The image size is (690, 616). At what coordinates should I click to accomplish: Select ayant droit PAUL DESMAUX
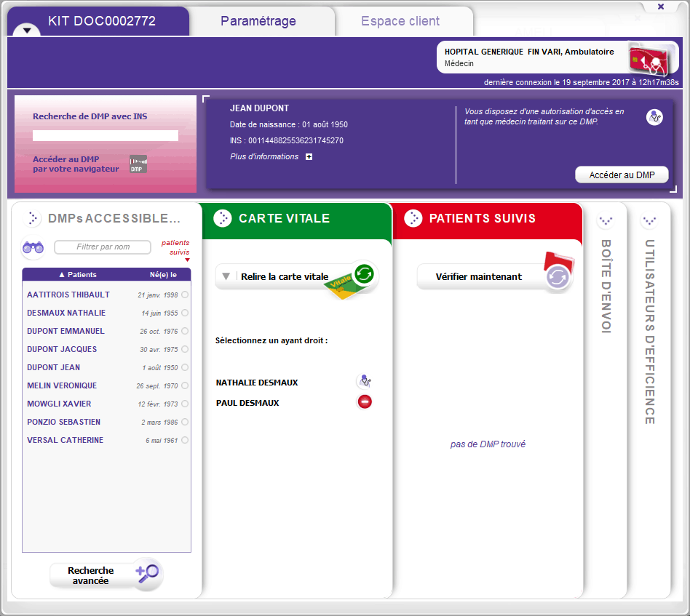pos(247,403)
